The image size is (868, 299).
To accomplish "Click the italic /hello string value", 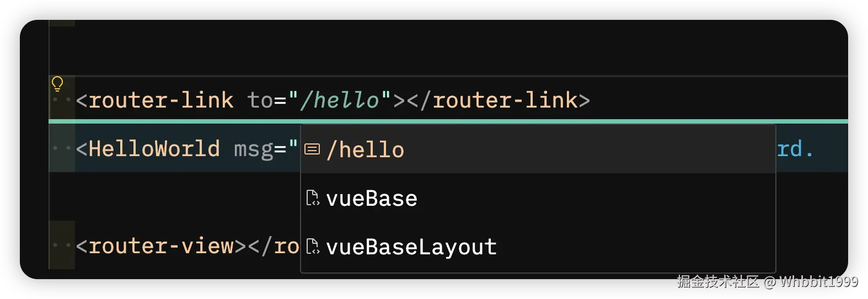I will (x=340, y=100).
